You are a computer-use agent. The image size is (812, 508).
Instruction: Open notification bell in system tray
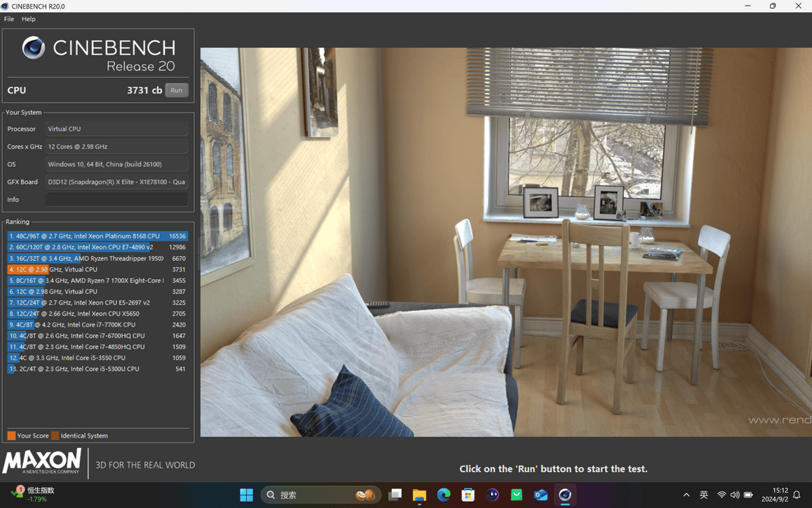click(x=797, y=495)
